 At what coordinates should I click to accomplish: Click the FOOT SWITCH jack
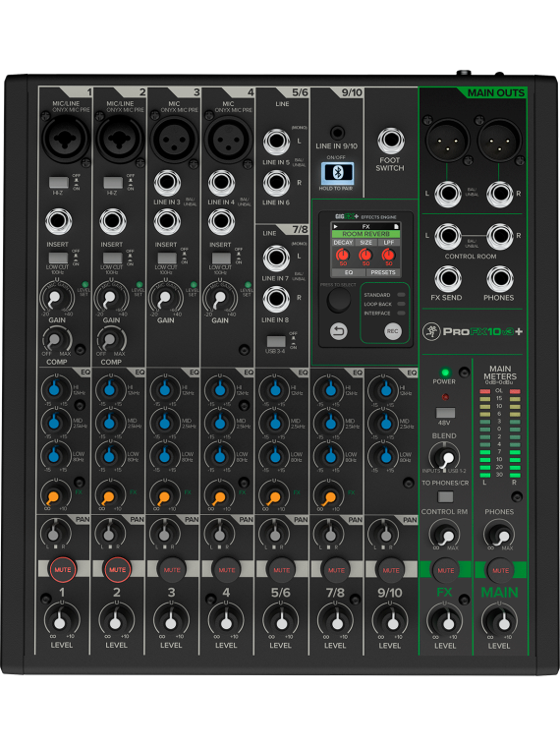(x=390, y=141)
